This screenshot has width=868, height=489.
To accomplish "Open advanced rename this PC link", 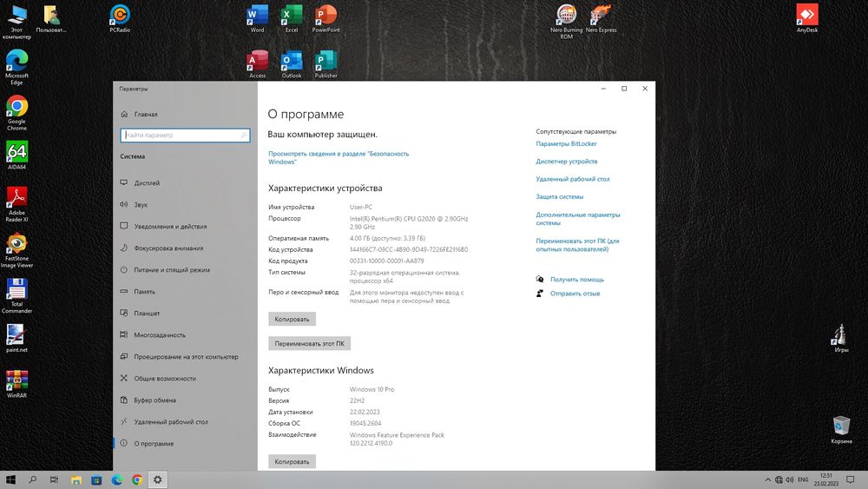I will (577, 245).
